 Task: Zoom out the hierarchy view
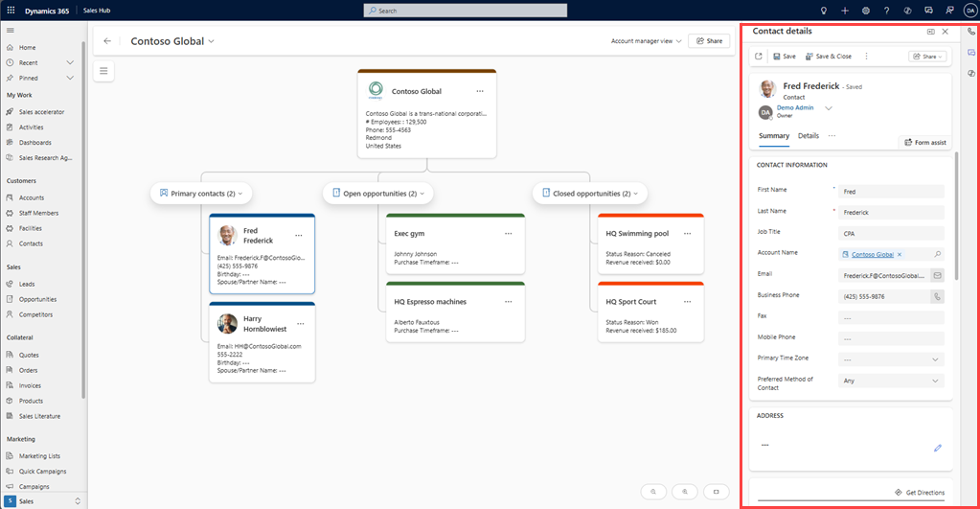click(x=653, y=492)
